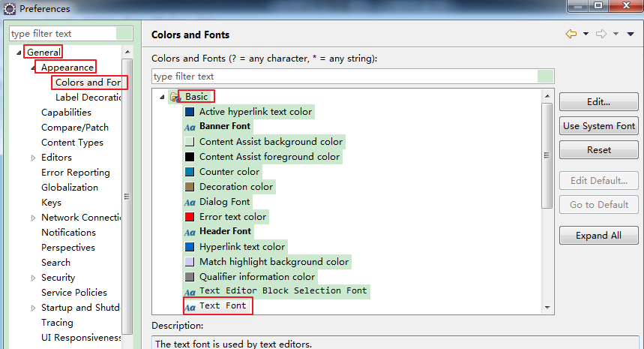Open the view menu dropdown arrow
644x349 pixels.
pos(631,34)
